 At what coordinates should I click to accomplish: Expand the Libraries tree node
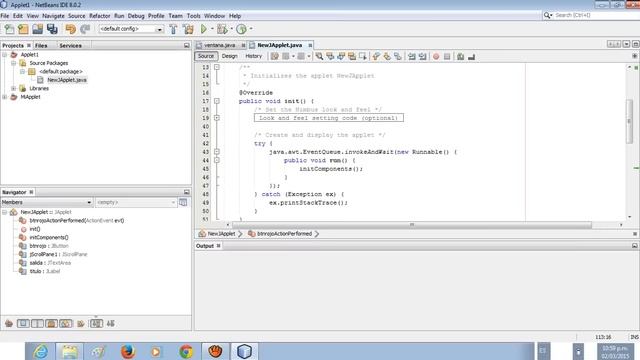[x=13, y=89]
